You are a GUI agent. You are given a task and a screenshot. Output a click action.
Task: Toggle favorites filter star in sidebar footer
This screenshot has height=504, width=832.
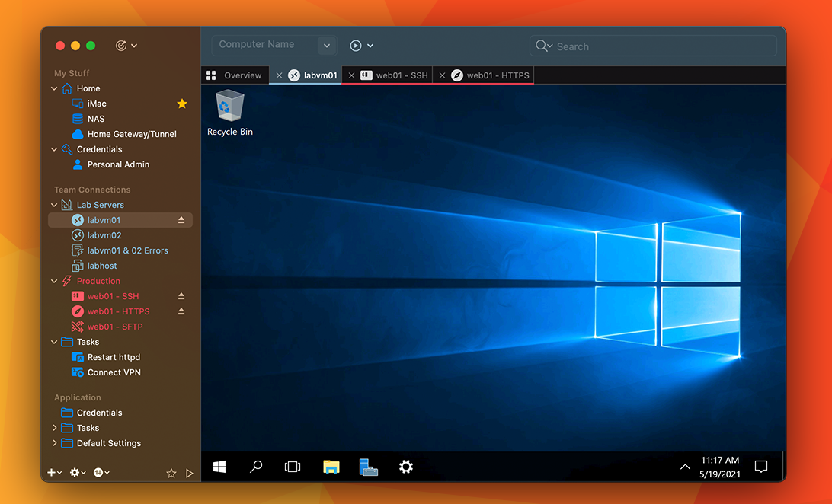(171, 473)
